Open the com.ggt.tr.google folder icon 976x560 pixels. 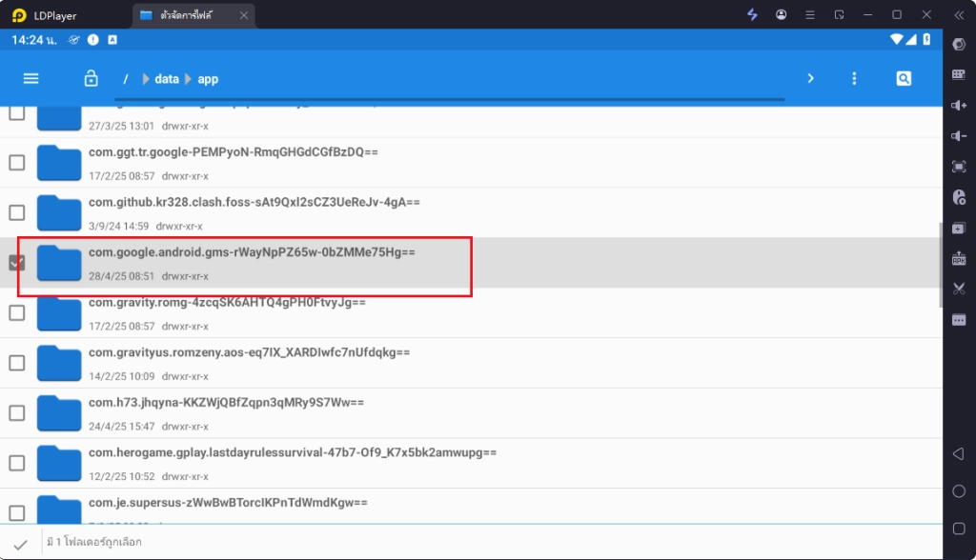[59, 163]
